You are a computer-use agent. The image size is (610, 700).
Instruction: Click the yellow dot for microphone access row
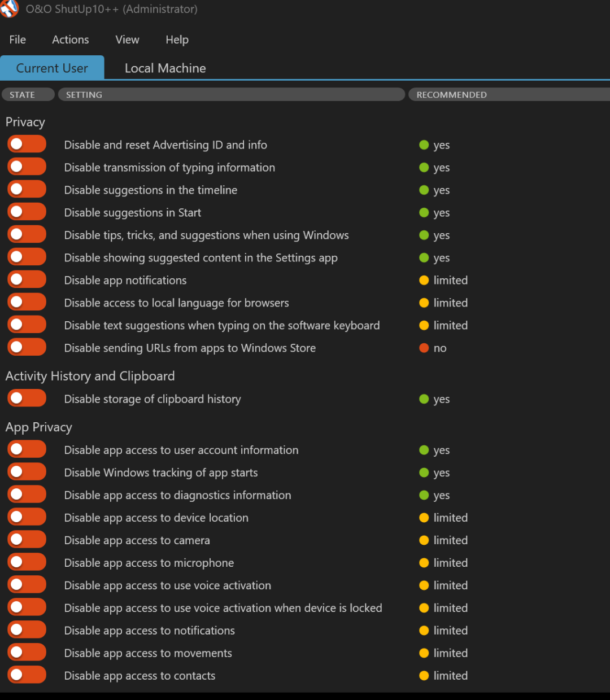click(424, 563)
